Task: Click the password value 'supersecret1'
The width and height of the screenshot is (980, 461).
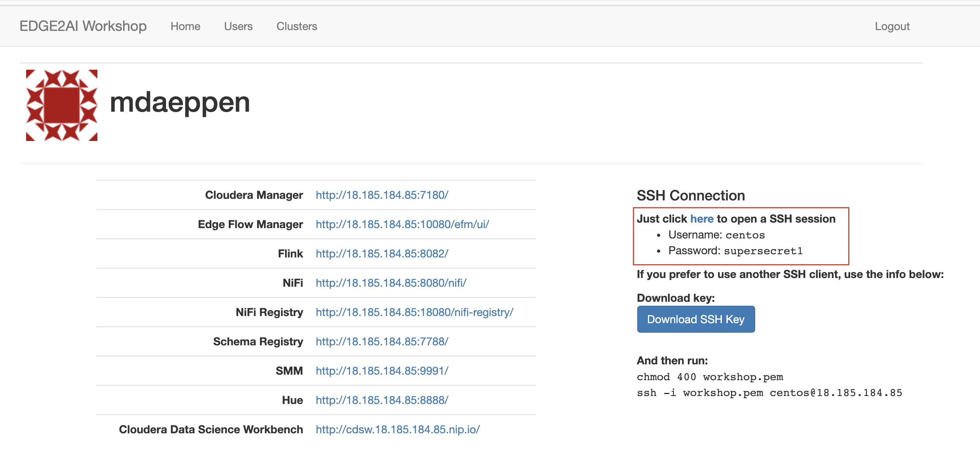Action: point(763,251)
